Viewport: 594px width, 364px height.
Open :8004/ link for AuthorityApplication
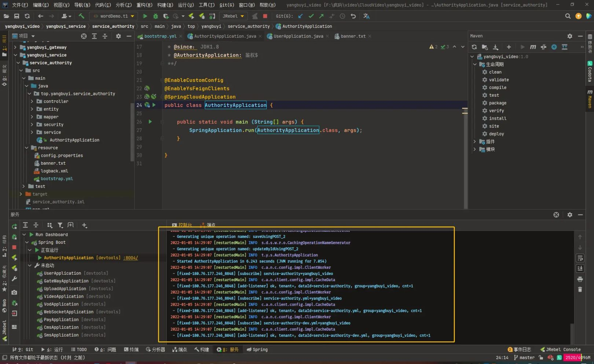click(x=131, y=258)
